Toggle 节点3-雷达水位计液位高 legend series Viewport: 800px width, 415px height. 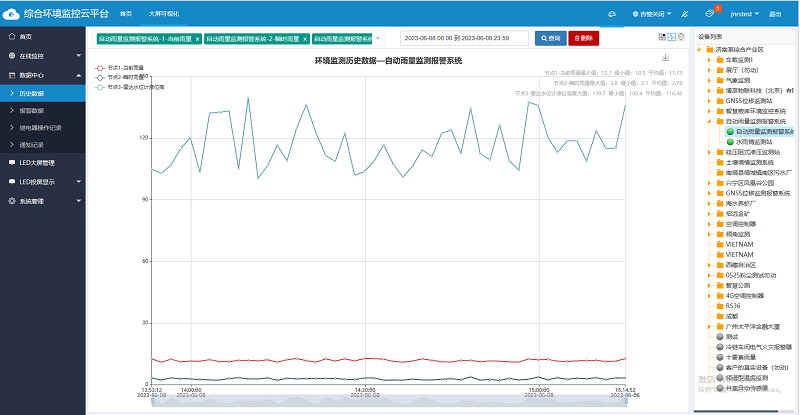coord(130,87)
